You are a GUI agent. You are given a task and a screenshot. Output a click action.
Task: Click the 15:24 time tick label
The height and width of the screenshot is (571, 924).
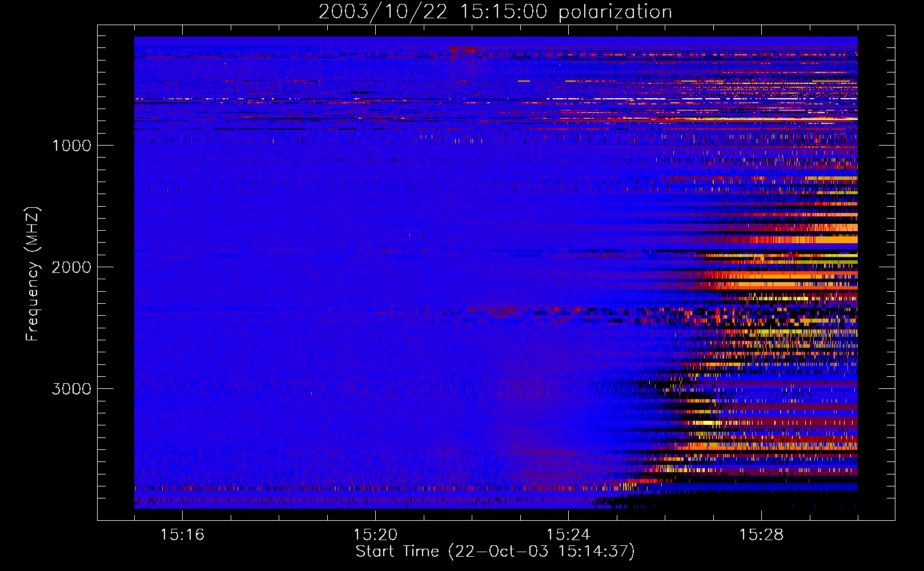pos(568,534)
